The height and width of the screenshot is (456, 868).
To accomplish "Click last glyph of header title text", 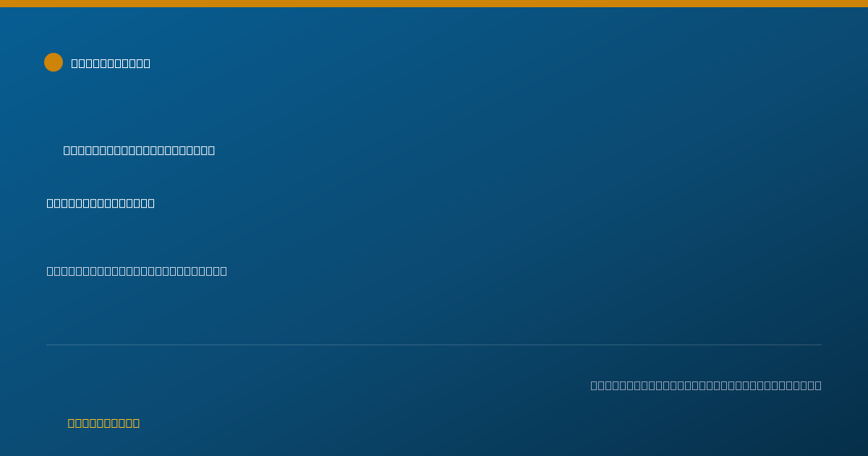I will point(147,63).
